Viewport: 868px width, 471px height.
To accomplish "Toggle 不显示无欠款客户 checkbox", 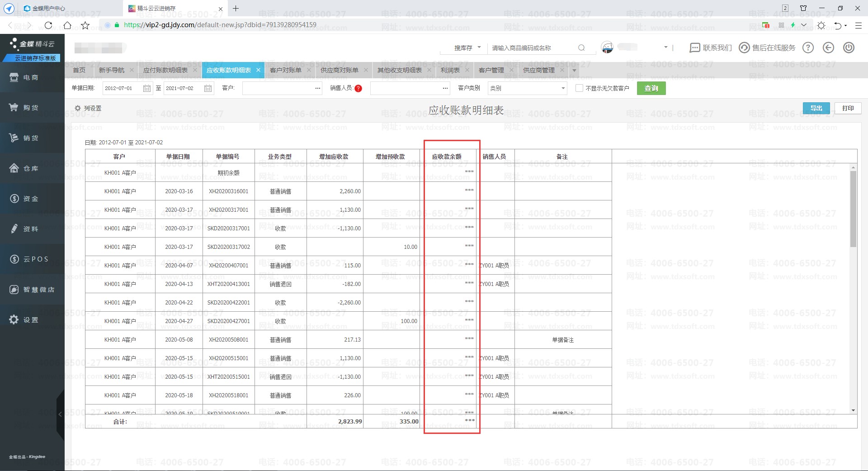I will 579,88.
